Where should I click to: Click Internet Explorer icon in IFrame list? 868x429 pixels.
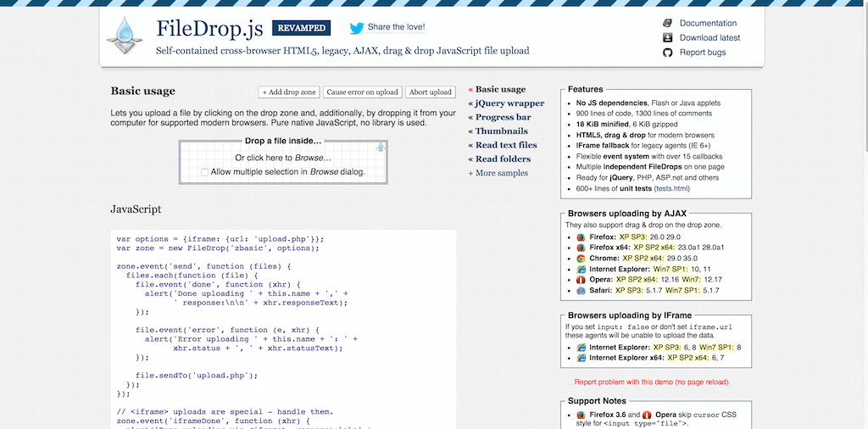[x=581, y=348]
